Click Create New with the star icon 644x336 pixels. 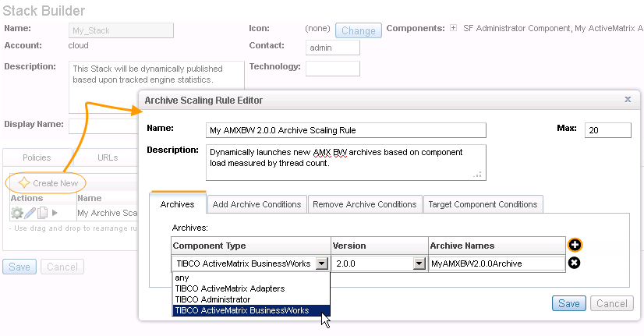[x=48, y=182]
